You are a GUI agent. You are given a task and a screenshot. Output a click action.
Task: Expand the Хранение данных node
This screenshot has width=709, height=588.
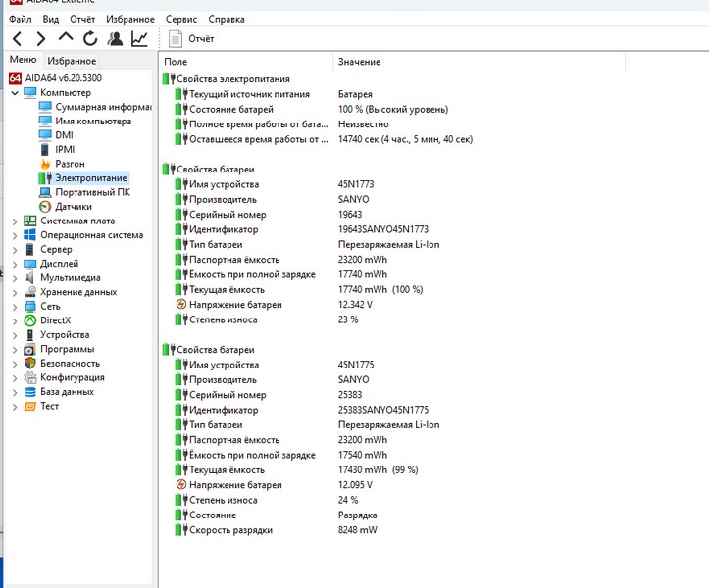(14, 292)
